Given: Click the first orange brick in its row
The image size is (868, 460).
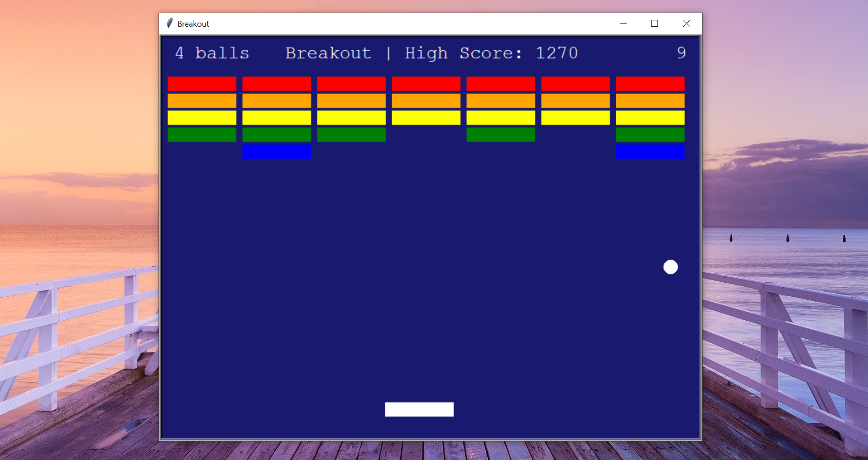Looking at the screenshot, I should point(202,100).
